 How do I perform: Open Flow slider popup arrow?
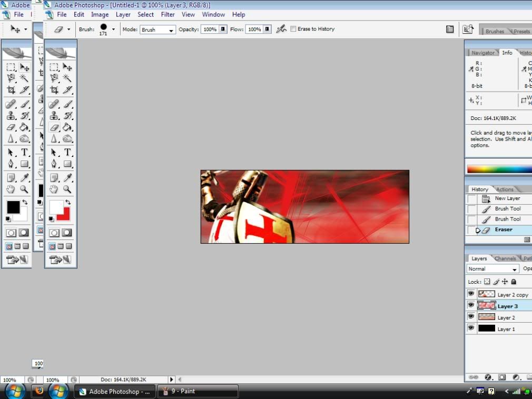coord(268,29)
